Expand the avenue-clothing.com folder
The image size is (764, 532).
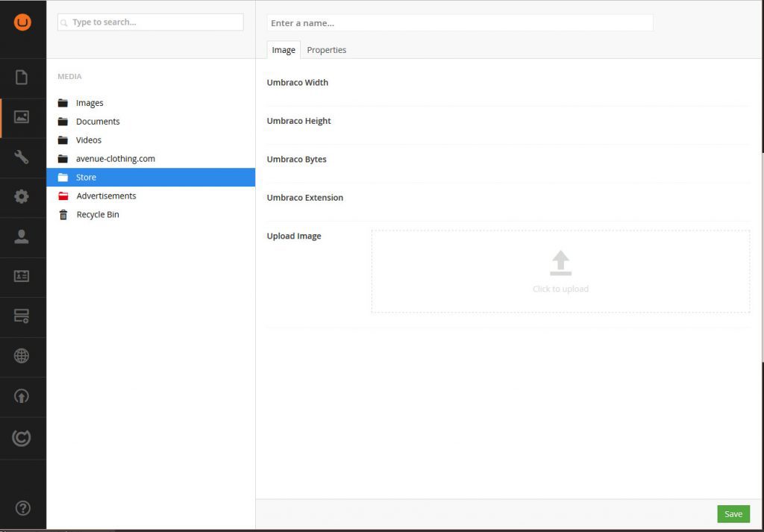[116, 158]
